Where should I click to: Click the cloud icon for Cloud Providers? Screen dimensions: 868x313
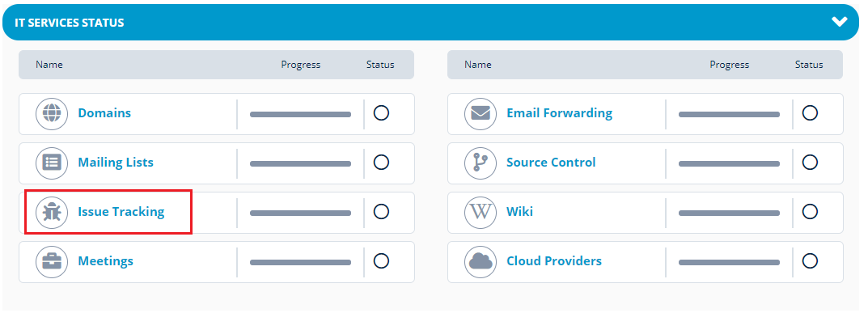pyautogui.click(x=481, y=261)
